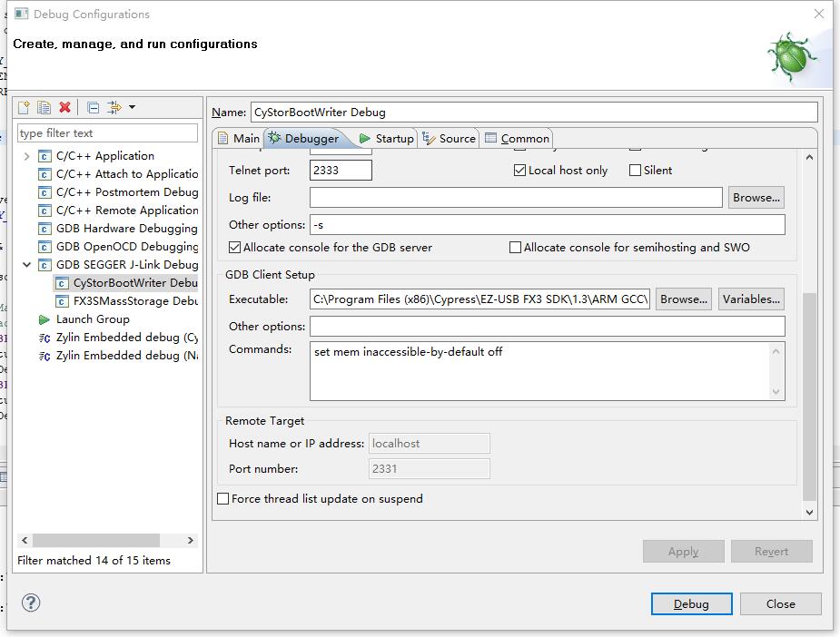Image resolution: width=840 pixels, height=637 pixels.
Task: Open the Source tab
Action: coord(449,139)
